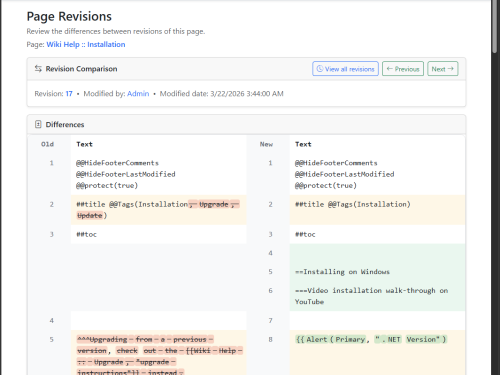Click @@protect(true) in the old column
Screen dimensions: 500x375
107,186
